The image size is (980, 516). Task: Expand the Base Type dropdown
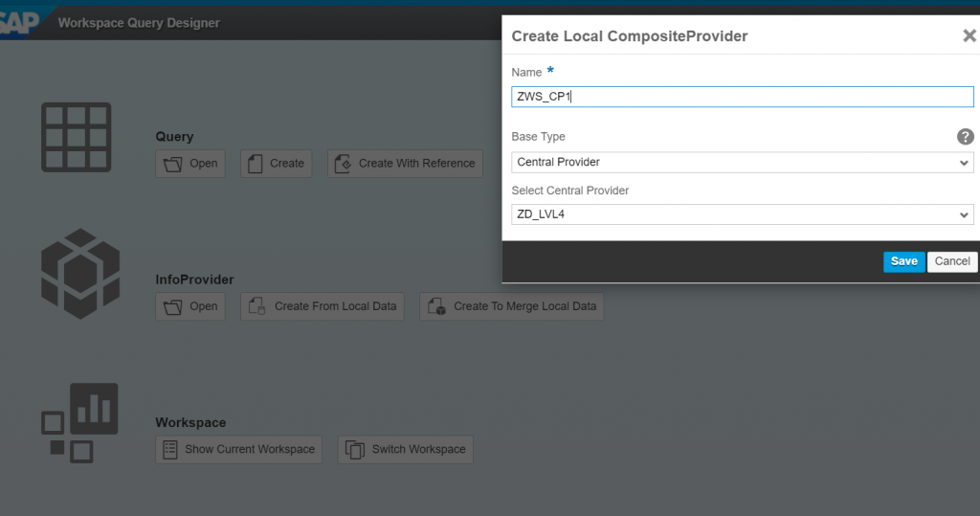tap(964, 163)
